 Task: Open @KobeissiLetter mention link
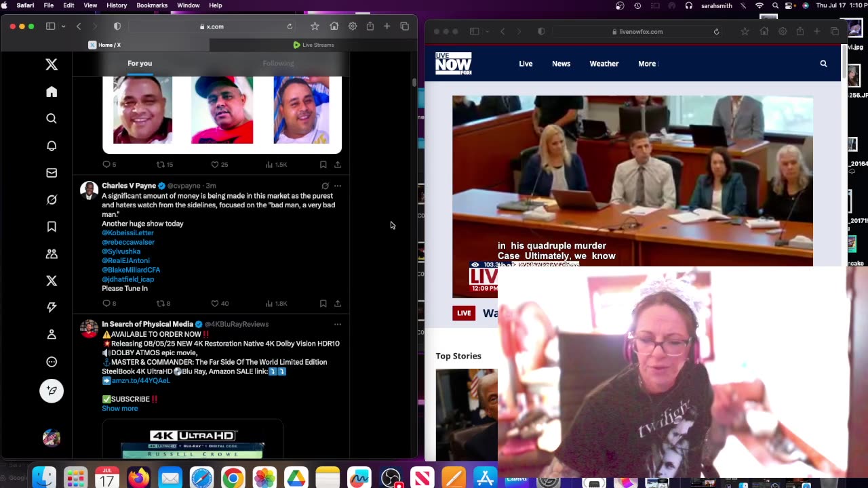click(127, 232)
